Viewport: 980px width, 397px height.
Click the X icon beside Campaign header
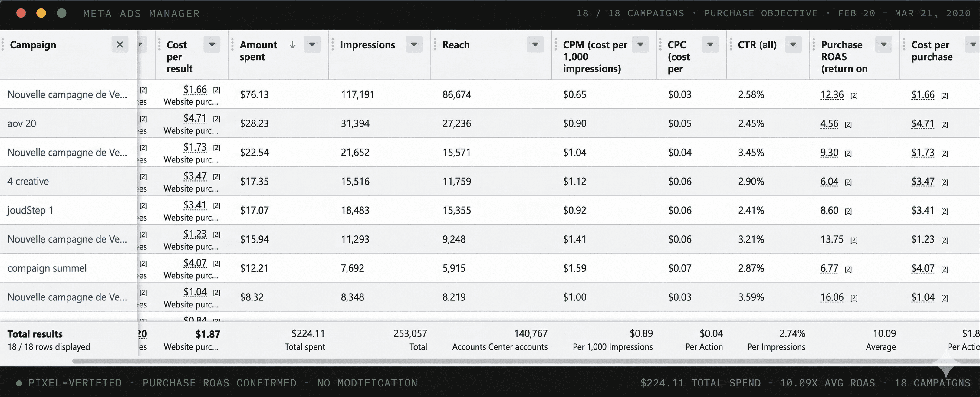click(120, 44)
